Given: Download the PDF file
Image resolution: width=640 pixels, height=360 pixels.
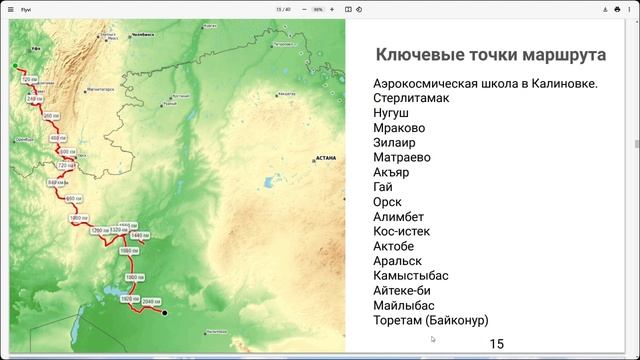Looking at the screenshot, I should (x=605, y=9).
